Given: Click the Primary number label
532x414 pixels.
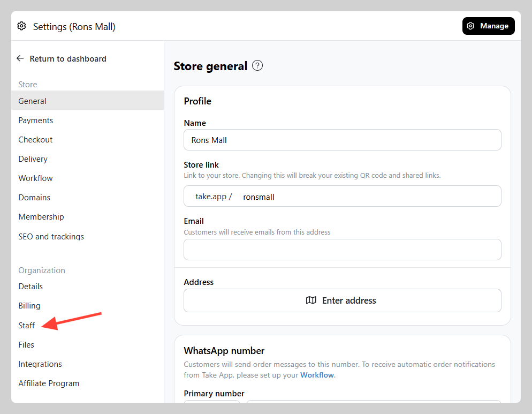Looking at the screenshot, I should tap(214, 394).
